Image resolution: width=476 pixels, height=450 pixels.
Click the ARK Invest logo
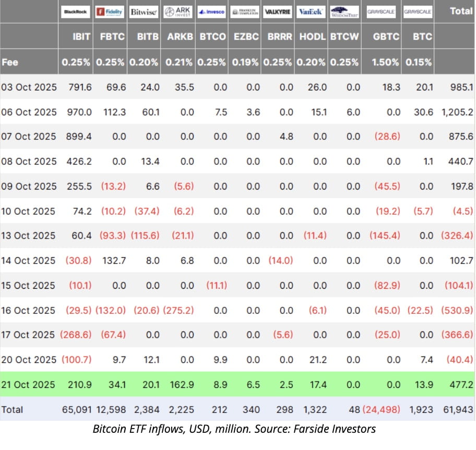point(178,11)
